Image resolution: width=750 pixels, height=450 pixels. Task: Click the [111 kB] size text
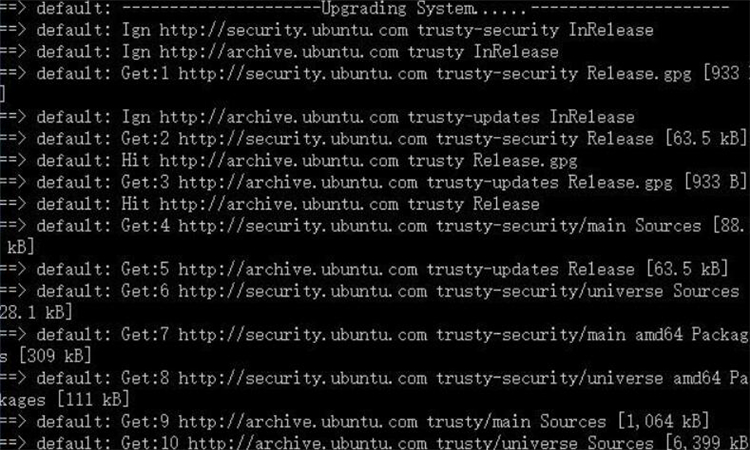tap(92, 400)
